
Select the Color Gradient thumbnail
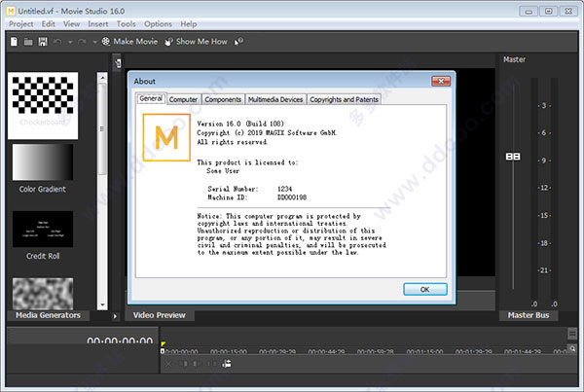click(x=43, y=162)
